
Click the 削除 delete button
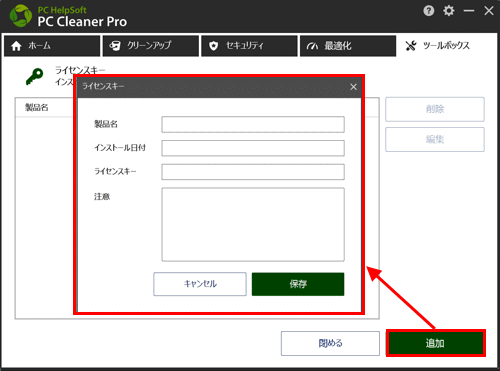tap(435, 109)
